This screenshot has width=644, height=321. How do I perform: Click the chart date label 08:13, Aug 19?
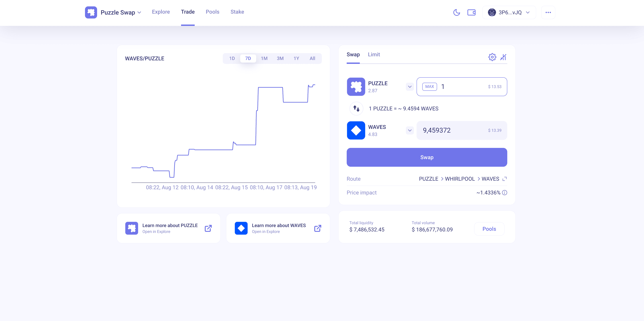coord(300,187)
